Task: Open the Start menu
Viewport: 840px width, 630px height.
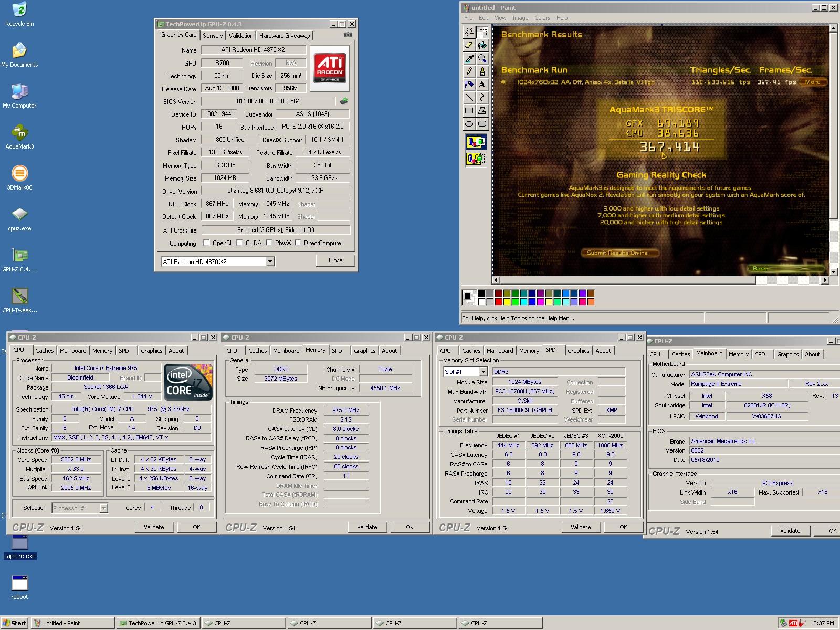Action: pyautogui.click(x=15, y=623)
